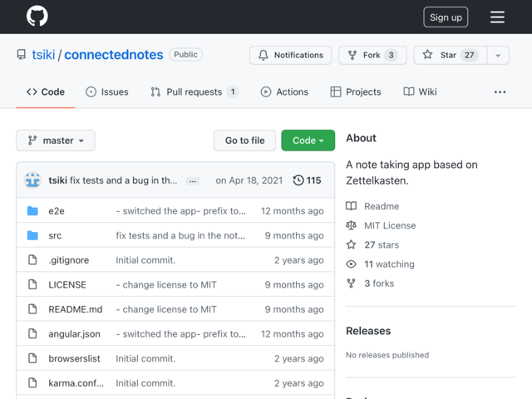The height and width of the screenshot is (399, 532).
Task: Click the karma.conf file icon
Action: (32, 382)
